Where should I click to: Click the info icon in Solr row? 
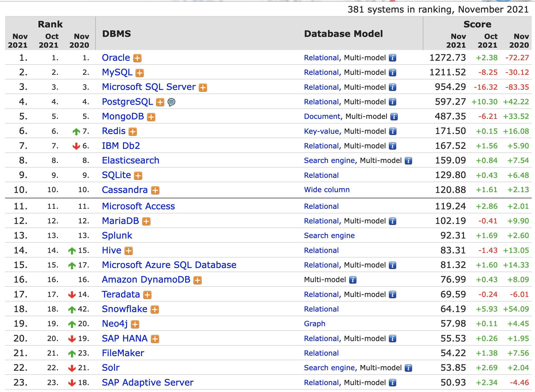408,368
